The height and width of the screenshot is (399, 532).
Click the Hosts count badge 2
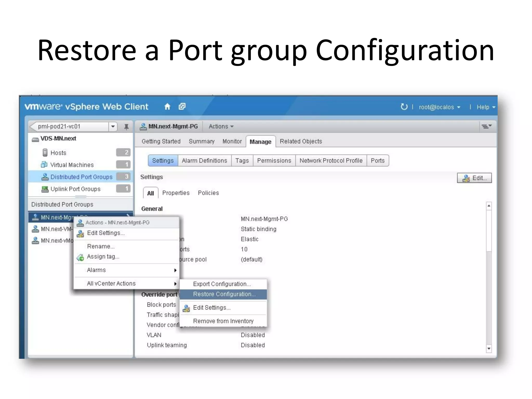point(123,152)
